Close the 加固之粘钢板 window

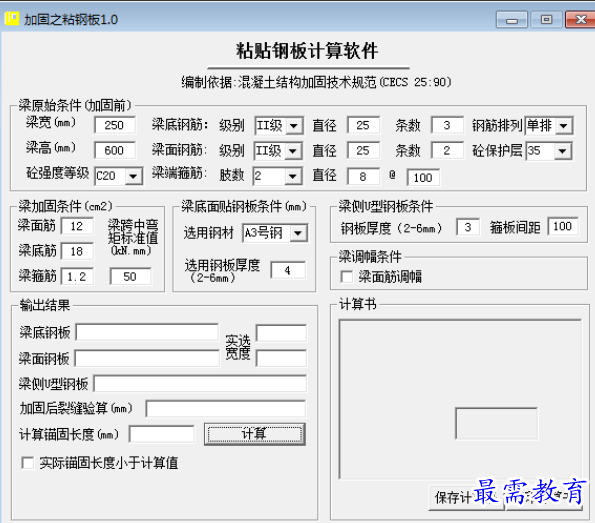[x=581, y=19]
